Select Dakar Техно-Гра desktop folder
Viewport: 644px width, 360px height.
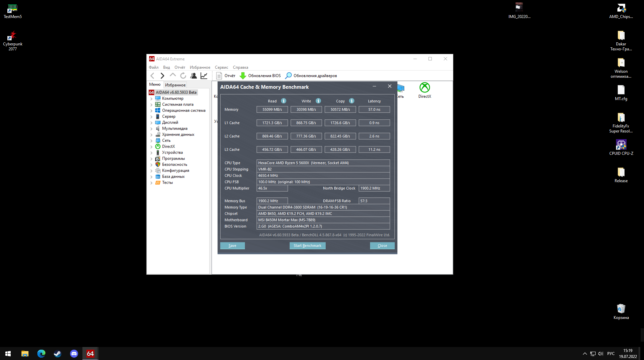621,41
